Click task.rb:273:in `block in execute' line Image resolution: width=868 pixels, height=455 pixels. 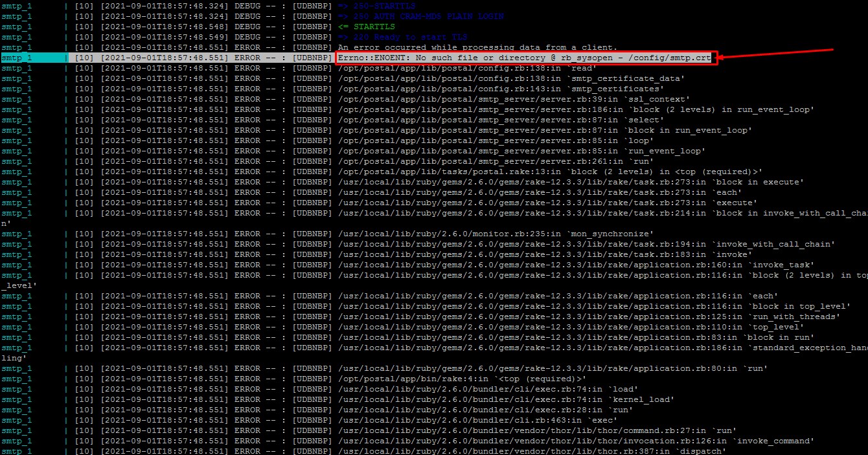click(x=571, y=182)
